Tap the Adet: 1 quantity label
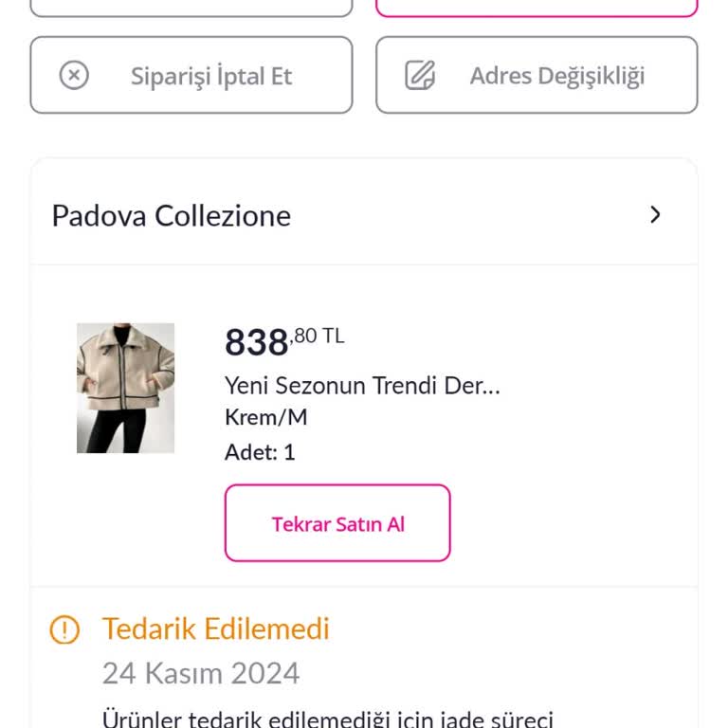 tap(260, 452)
